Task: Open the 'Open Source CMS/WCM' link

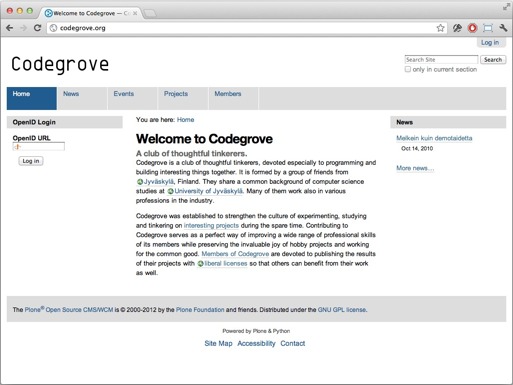Action: 79,310
